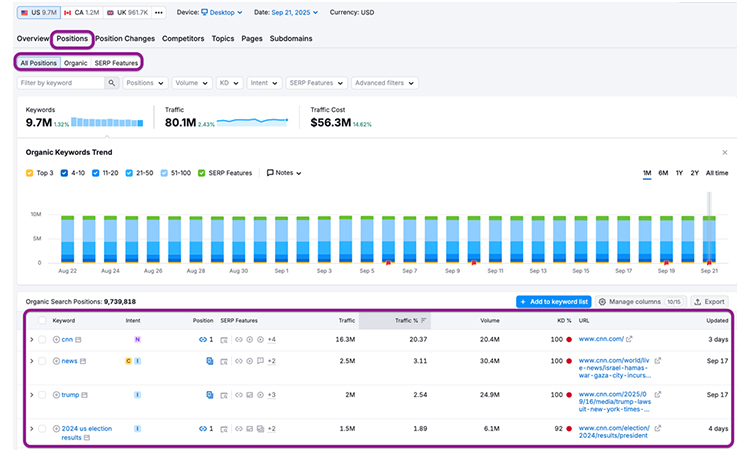
Task: Toggle the 11-20 checkbox in chart legend
Action: (x=96, y=173)
